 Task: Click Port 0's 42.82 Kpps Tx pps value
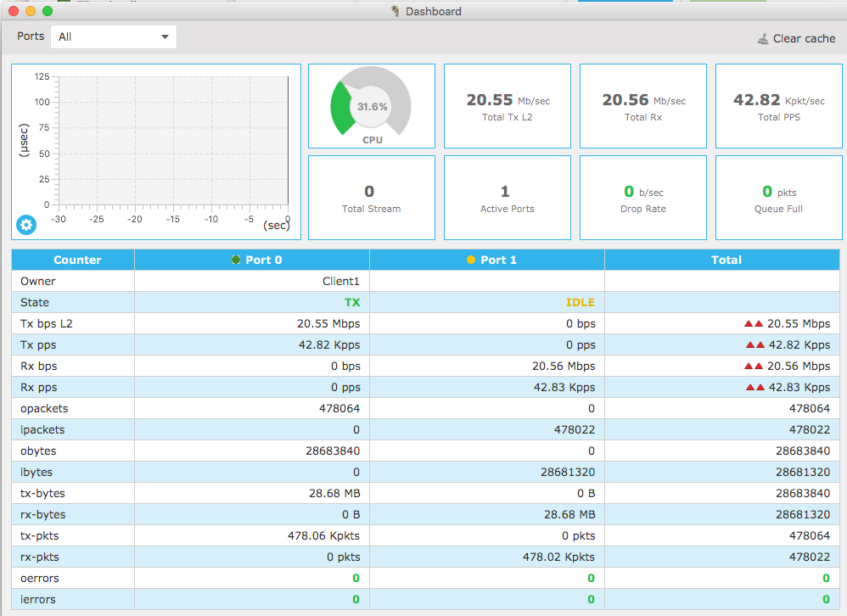coord(329,345)
